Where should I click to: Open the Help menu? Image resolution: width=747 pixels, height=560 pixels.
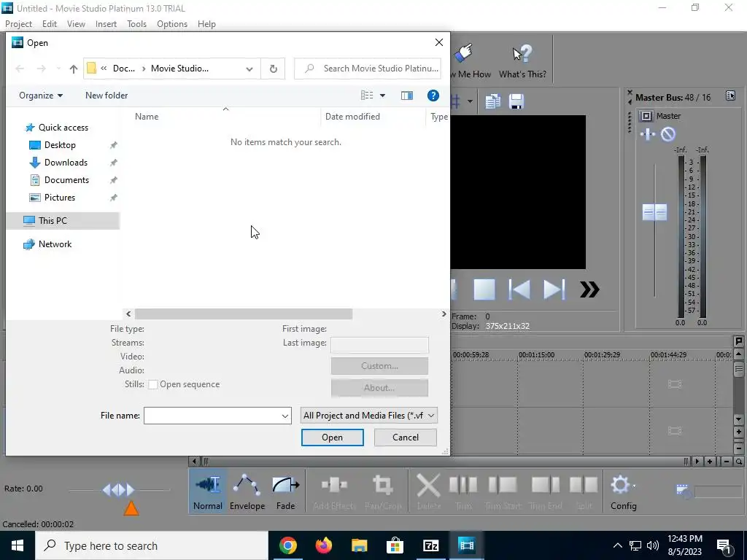click(206, 24)
